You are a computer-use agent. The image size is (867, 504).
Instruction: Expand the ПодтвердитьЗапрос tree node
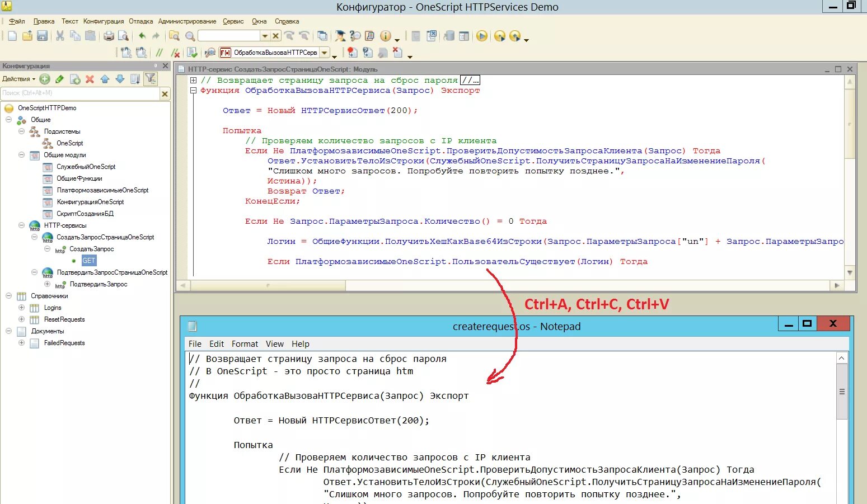pyautogui.click(x=47, y=284)
